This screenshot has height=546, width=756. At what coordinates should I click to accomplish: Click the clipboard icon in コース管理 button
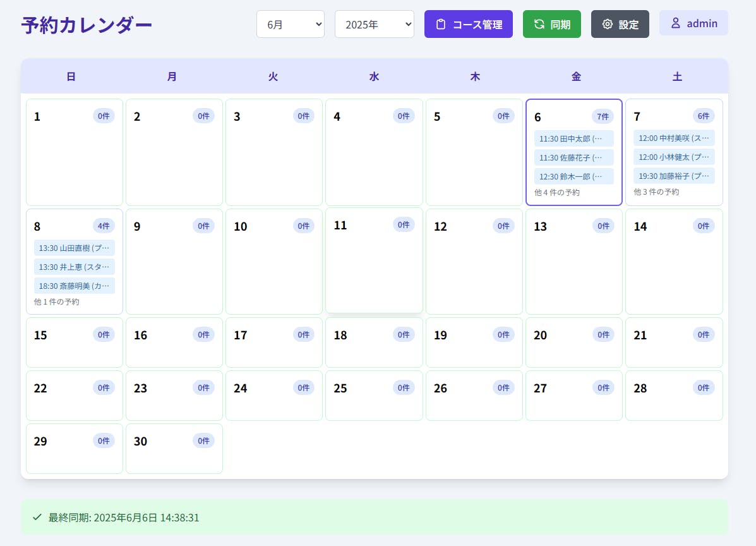441,25
